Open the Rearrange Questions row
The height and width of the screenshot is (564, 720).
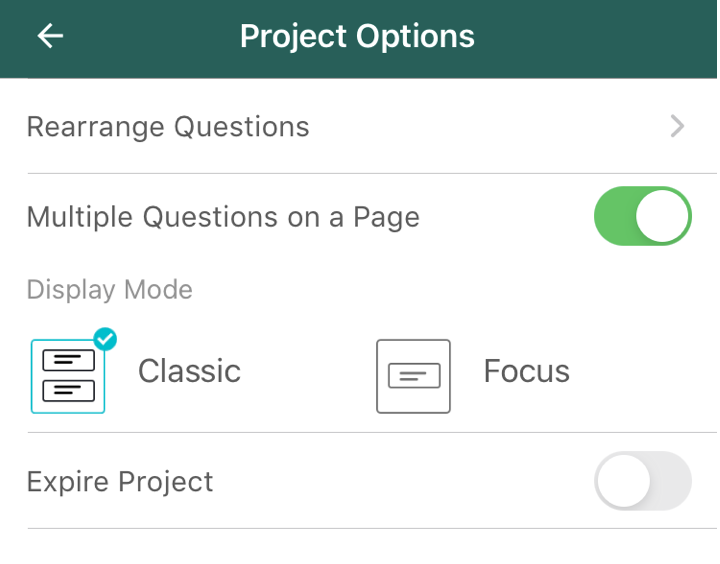coord(168,127)
